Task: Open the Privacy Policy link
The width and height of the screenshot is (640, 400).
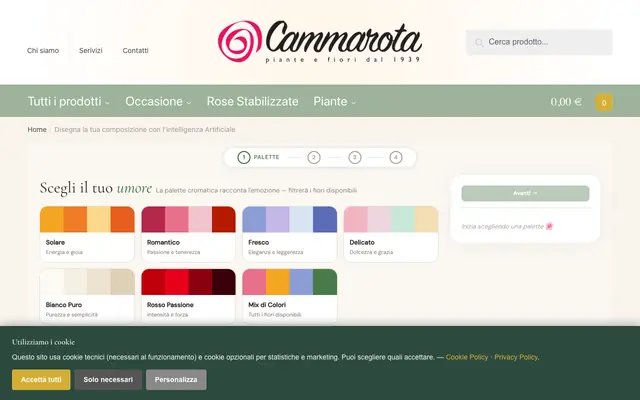Action: (x=516, y=357)
